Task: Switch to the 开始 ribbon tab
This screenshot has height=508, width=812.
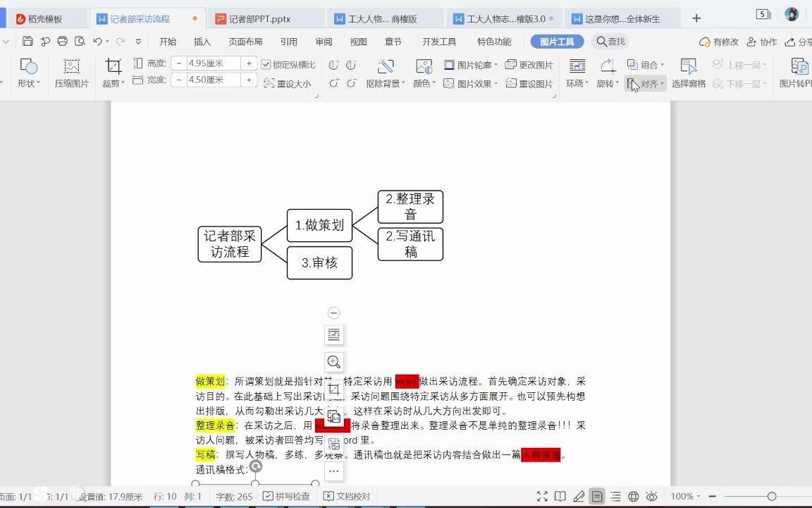Action: pos(168,41)
